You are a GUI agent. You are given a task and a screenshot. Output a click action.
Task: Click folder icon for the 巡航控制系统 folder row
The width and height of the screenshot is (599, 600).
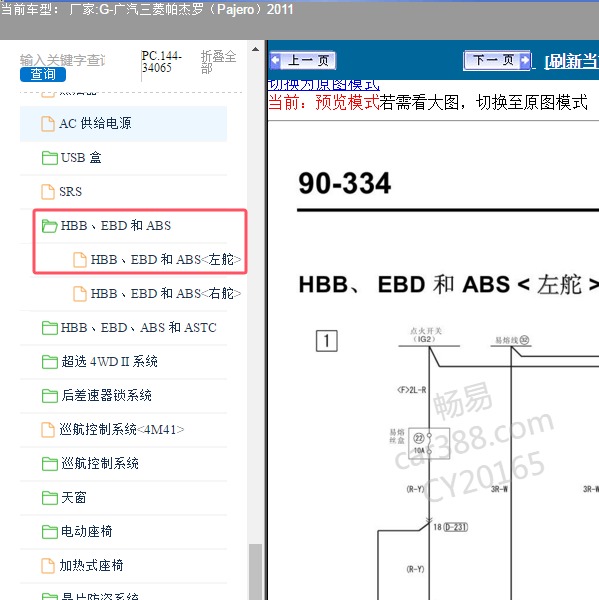pyautogui.click(x=50, y=464)
